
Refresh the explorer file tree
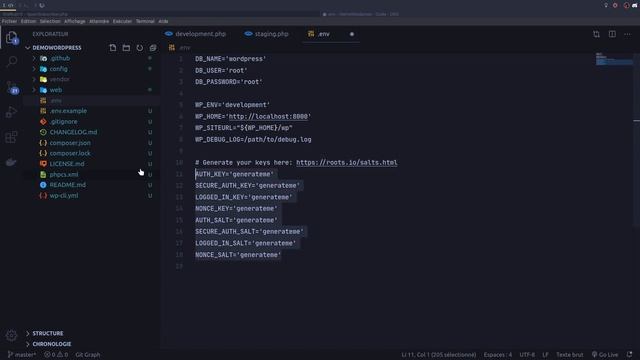[140, 48]
